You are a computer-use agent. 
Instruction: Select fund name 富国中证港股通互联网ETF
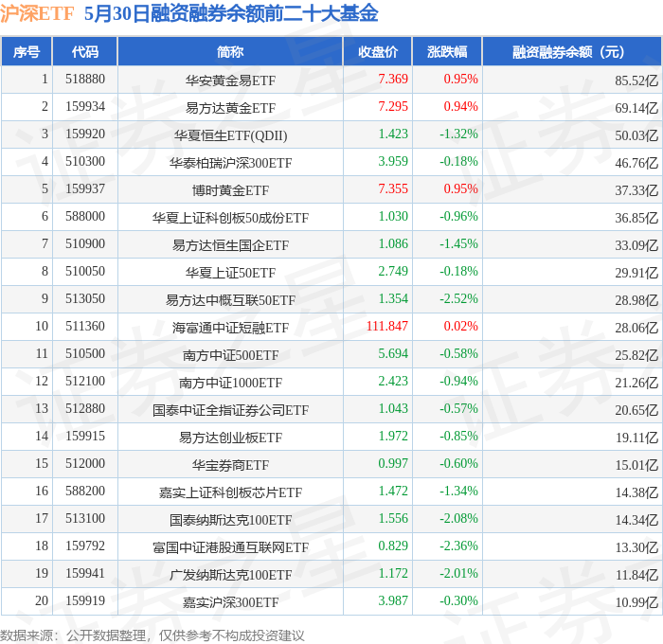click(230, 547)
